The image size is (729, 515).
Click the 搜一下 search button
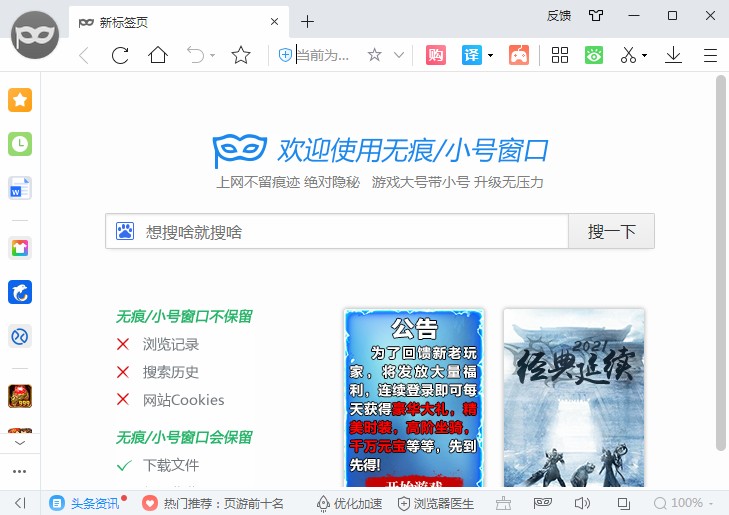pos(611,231)
